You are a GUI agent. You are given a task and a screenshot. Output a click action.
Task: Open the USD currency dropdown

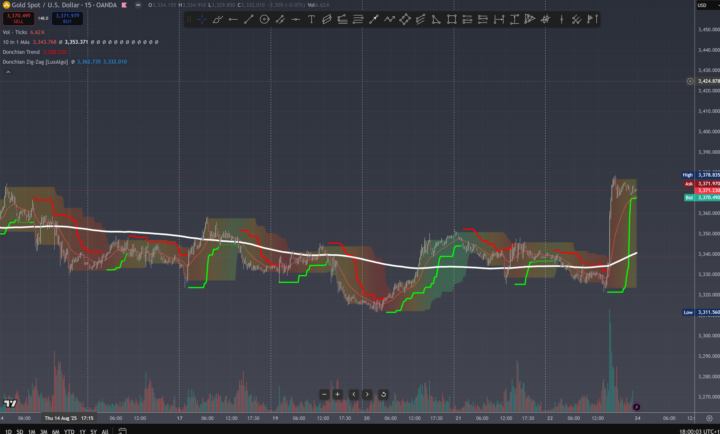(x=708, y=5)
